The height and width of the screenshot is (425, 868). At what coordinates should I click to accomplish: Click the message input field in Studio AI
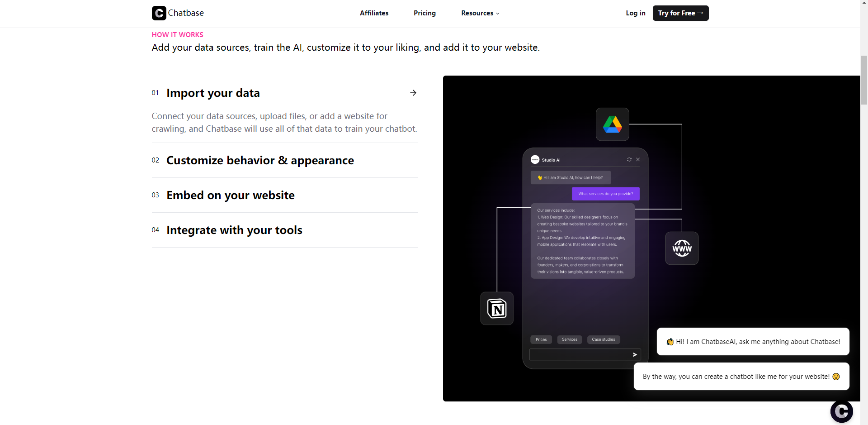pos(585,354)
